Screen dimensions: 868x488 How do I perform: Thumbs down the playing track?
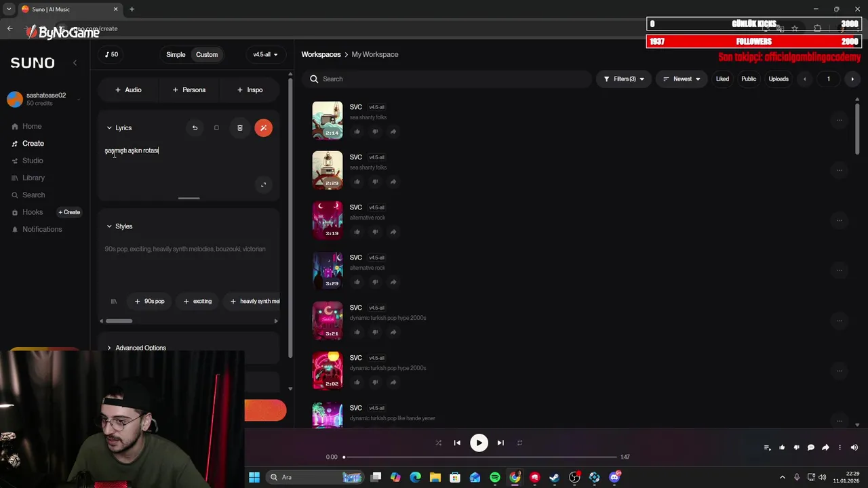(x=796, y=447)
